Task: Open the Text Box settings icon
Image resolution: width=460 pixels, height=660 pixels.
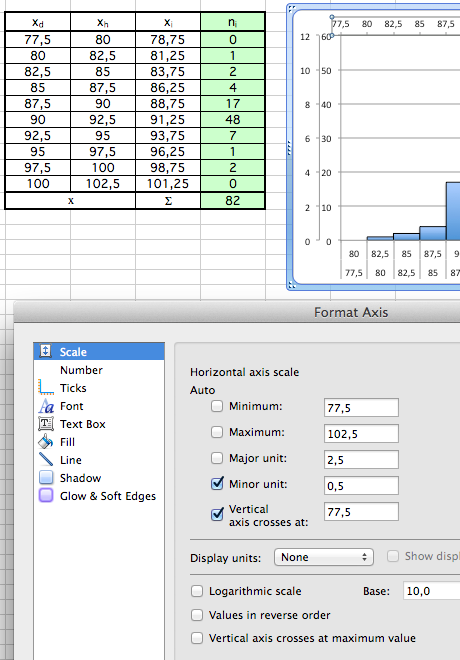Action: click(46, 423)
